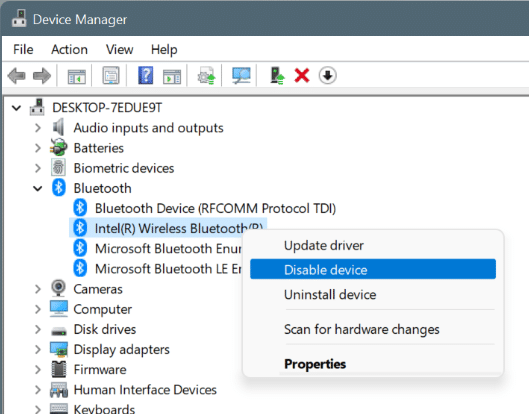529x414 pixels.
Task: Toggle the Show/Hide Action Pane icon
Action: [172, 76]
